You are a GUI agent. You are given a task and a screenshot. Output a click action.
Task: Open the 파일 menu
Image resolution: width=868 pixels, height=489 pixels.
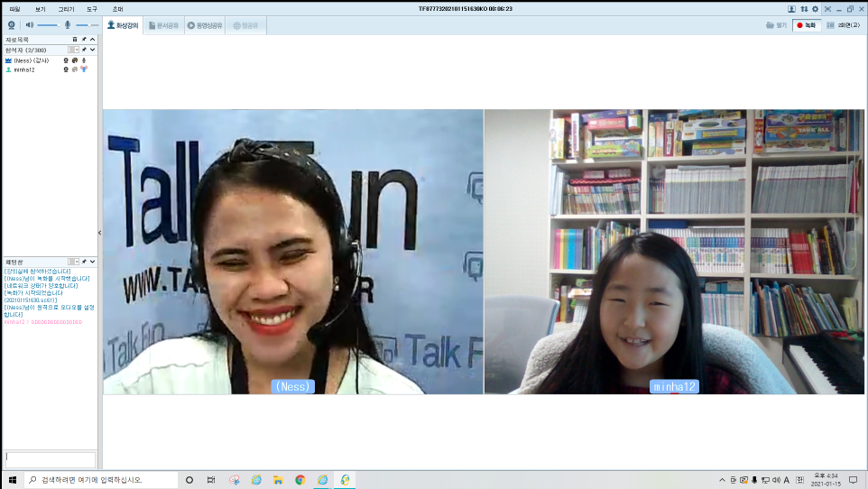tap(14, 8)
